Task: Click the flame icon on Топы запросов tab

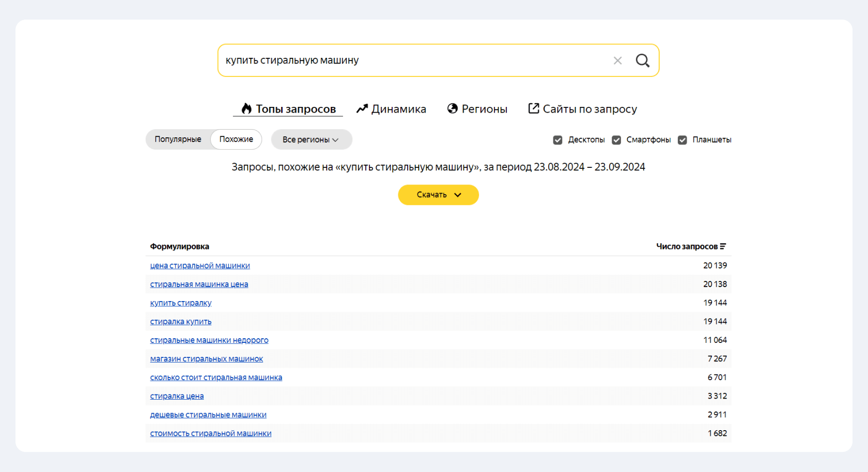Action: tap(246, 108)
